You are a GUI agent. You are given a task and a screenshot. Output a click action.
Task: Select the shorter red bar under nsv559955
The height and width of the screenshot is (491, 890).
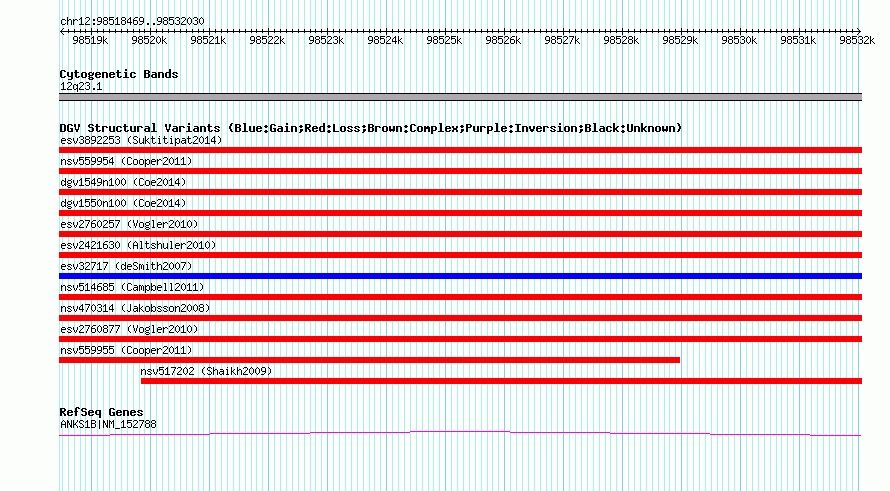pyautogui.click(x=370, y=360)
